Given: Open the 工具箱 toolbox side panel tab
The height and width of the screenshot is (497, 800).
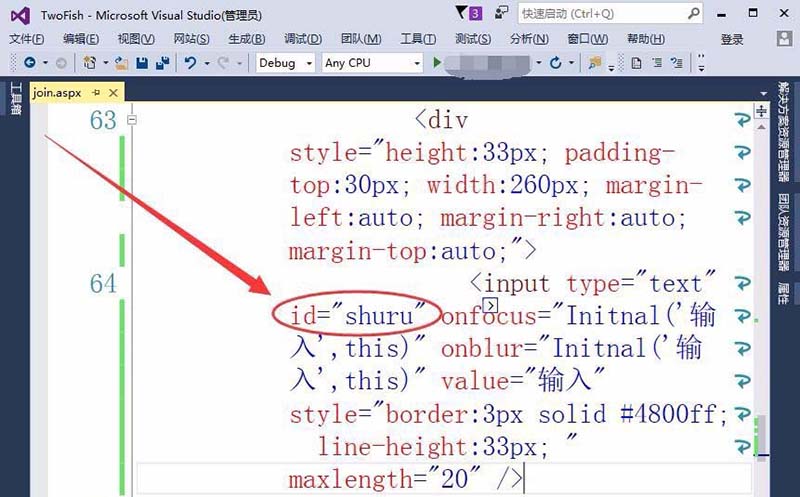Looking at the screenshot, I should pos(15,98).
